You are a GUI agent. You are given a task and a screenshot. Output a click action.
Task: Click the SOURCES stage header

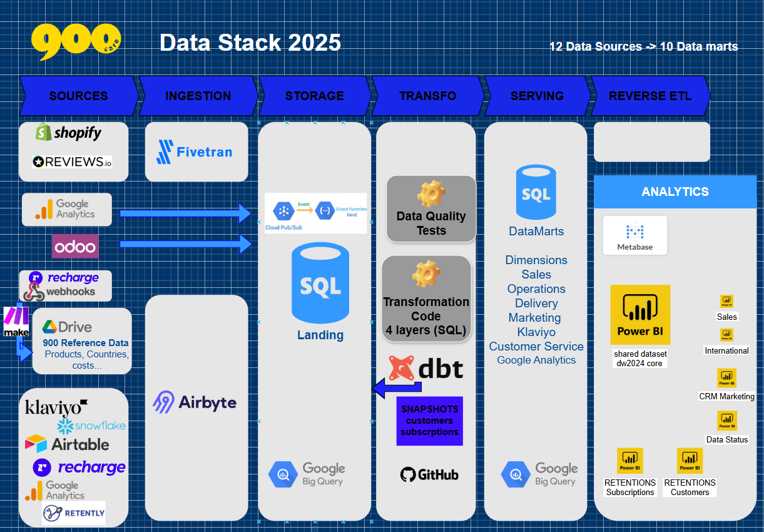[x=78, y=96]
